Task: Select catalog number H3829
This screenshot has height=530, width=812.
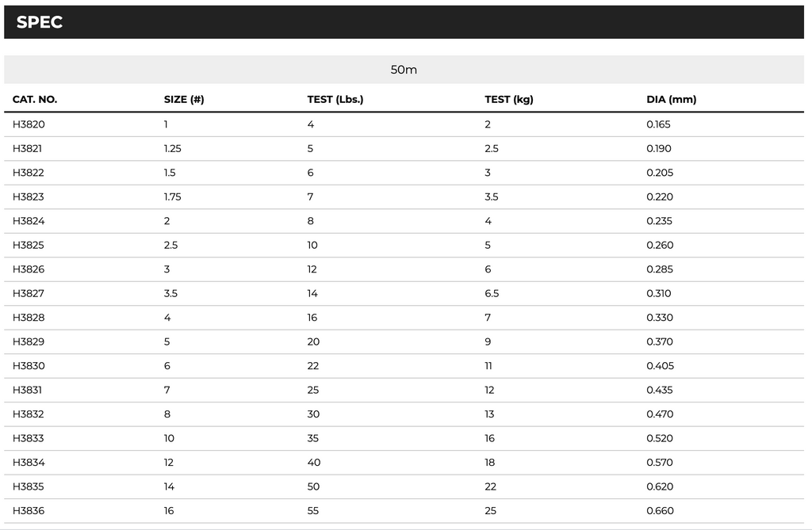Action: coord(29,342)
